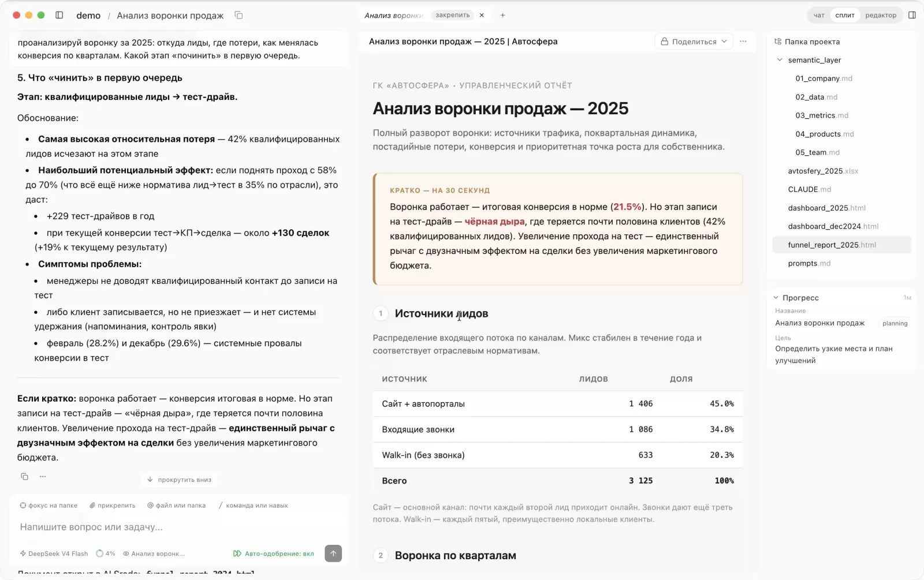Click the закрепить pin tab button
The width and height of the screenshot is (924, 580).
point(452,15)
